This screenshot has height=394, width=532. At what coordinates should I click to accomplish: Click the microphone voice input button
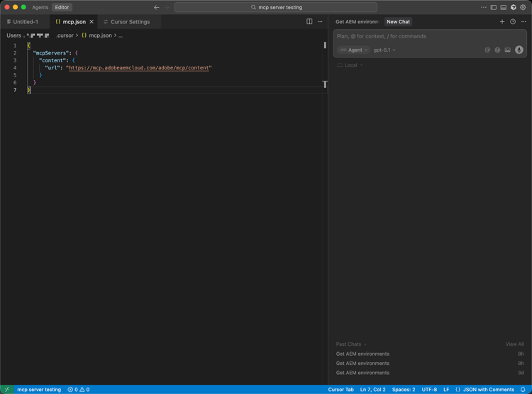(519, 50)
